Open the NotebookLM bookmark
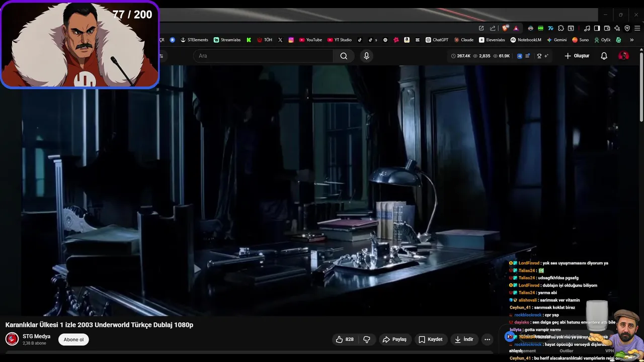Image resolution: width=644 pixels, height=362 pixels. point(526,40)
